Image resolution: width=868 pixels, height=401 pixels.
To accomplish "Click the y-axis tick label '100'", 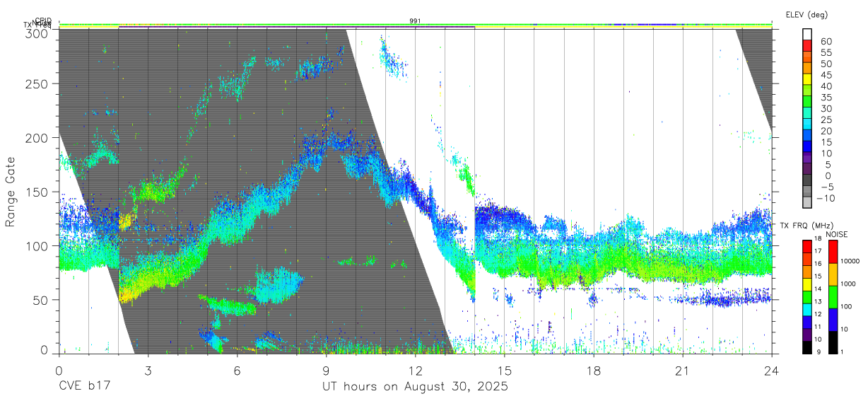I will (37, 246).
